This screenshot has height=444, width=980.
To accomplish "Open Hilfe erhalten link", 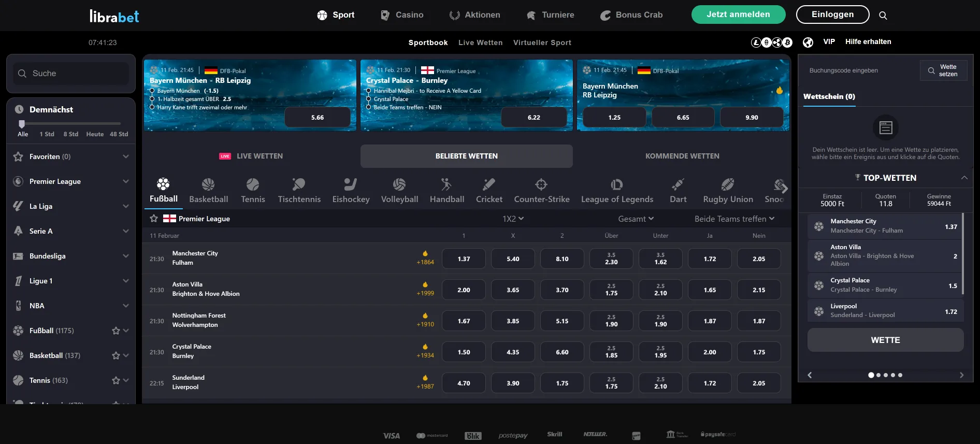I will [x=868, y=41].
